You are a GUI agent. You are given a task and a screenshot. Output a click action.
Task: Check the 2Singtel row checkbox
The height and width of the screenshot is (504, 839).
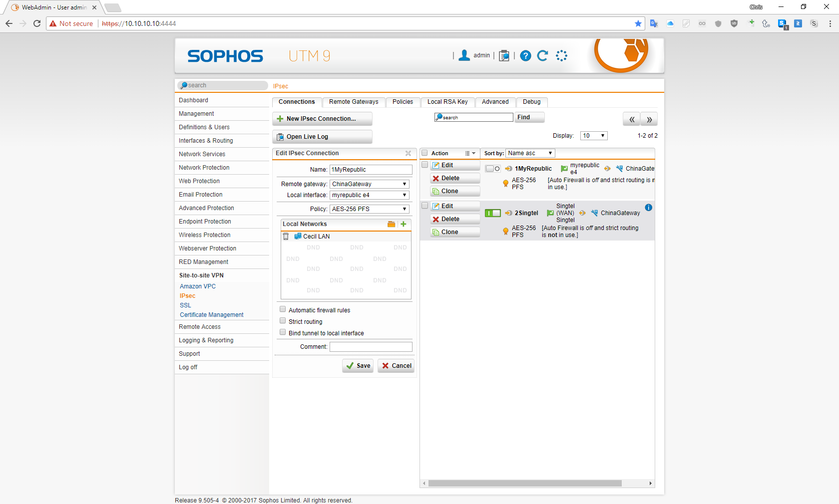424,206
